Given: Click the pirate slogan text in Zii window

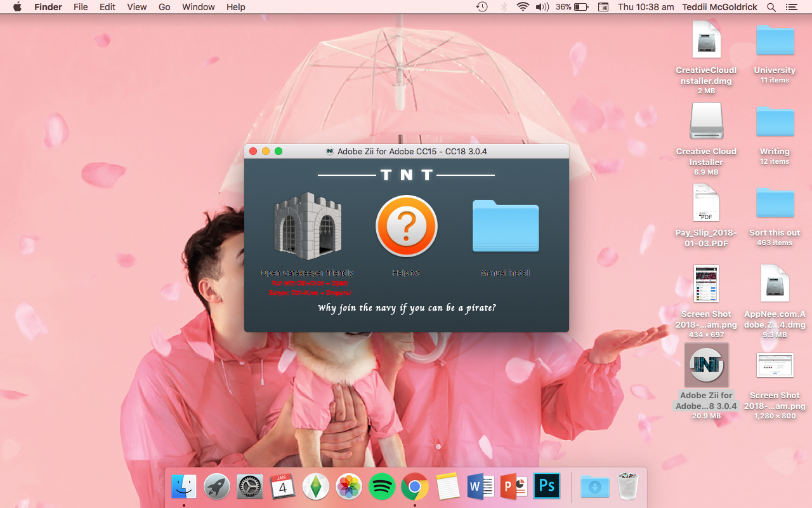Looking at the screenshot, I should coord(407,308).
